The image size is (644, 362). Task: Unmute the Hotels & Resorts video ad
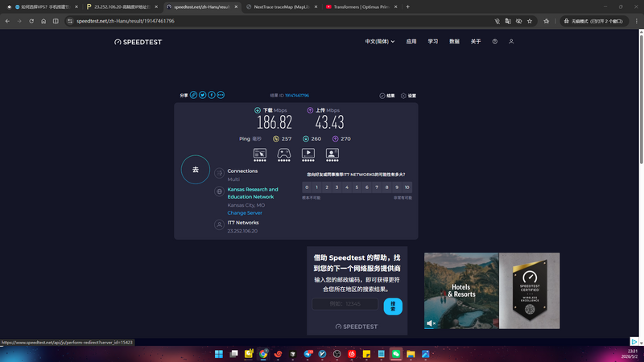(x=430, y=323)
